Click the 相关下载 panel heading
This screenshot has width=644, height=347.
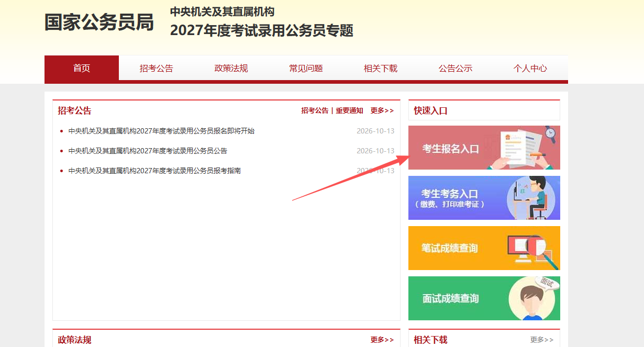pyautogui.click(x=430, y=340)
